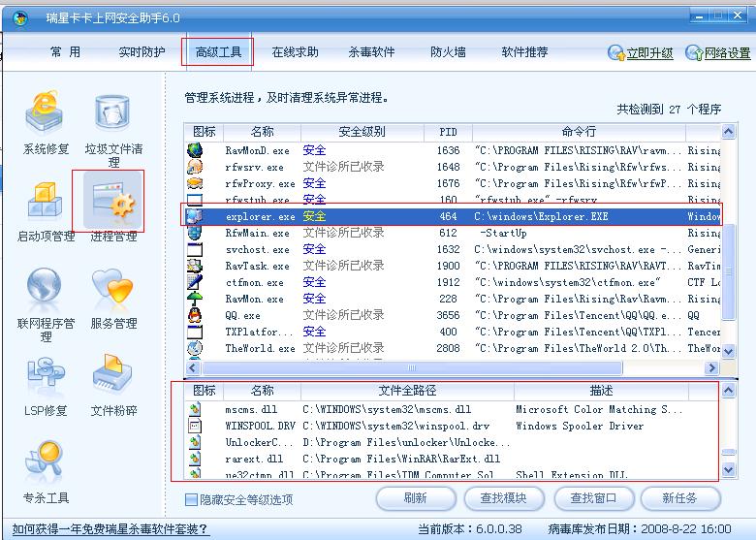Sort by 命令行 column header
The image size is (756, 540).
click(579, 132)
